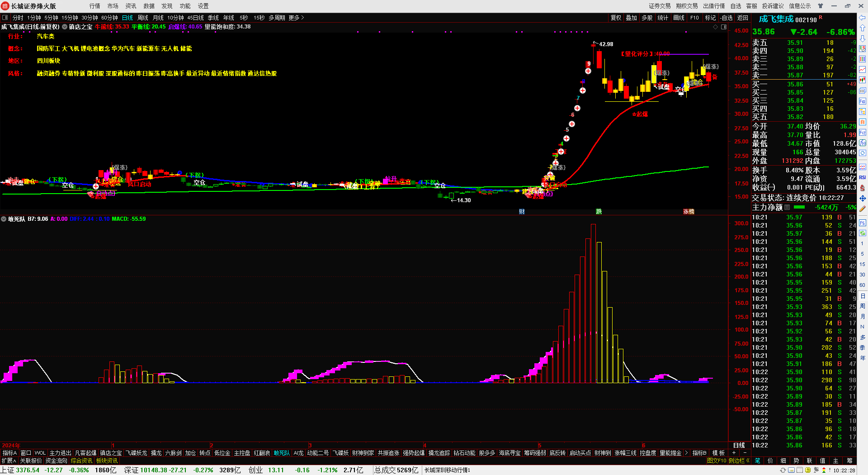Show more indicator tabs with right chevron
The width and height of the screenshot is (868, 475).
click(x=686, y=453)
